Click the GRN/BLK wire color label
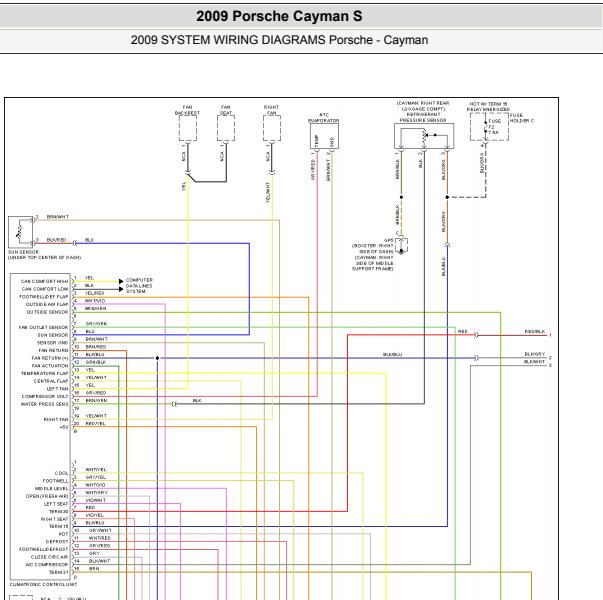 pyautogui.click(x=95, y=362)
